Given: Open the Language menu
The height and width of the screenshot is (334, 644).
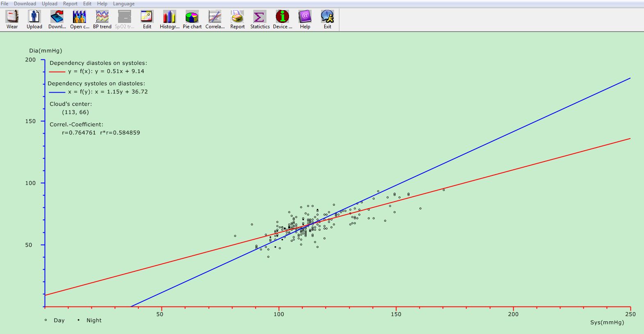Looking at the screenshot, I should 124,4.
